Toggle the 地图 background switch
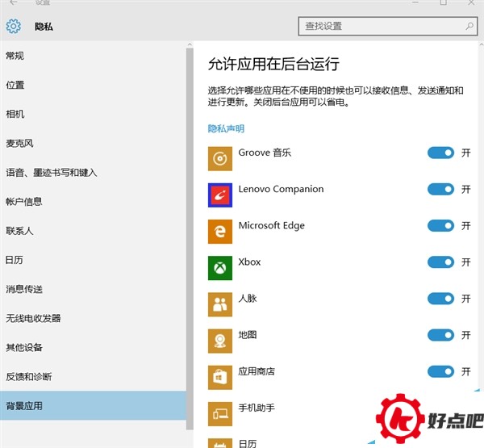Viewport: 484px width, 448px height. (x=440, y=335)
